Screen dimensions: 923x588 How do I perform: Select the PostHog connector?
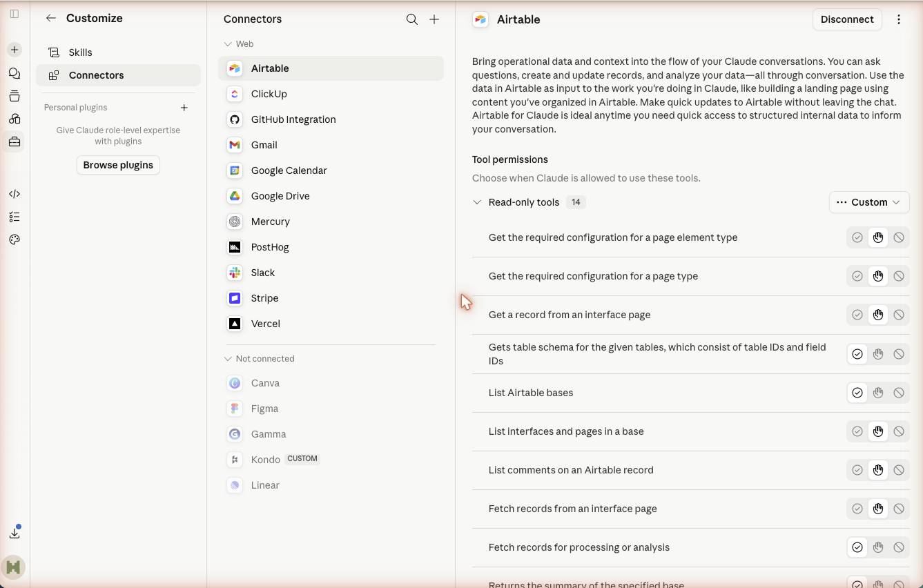click(331, 247)
